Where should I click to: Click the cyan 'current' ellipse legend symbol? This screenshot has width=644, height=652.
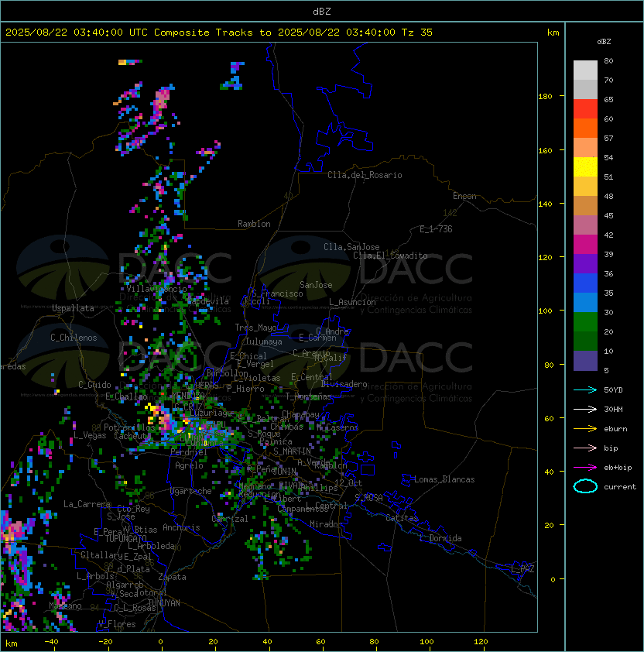pos(585,486)
